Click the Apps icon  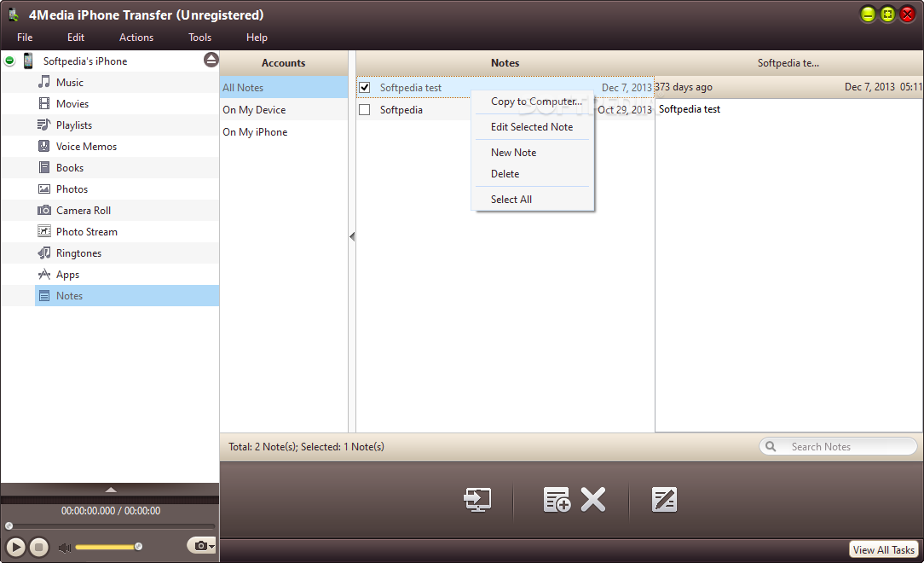click(x=44, y=274)
